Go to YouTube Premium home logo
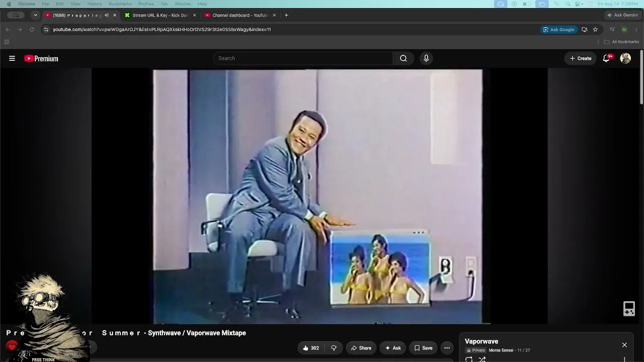The width and height of the screenshot is (644, 362). click(41, 58)
